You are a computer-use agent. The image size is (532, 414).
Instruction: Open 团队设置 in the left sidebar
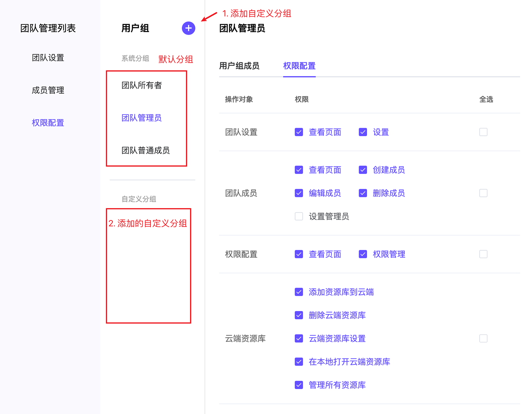(x=48, y=58)
